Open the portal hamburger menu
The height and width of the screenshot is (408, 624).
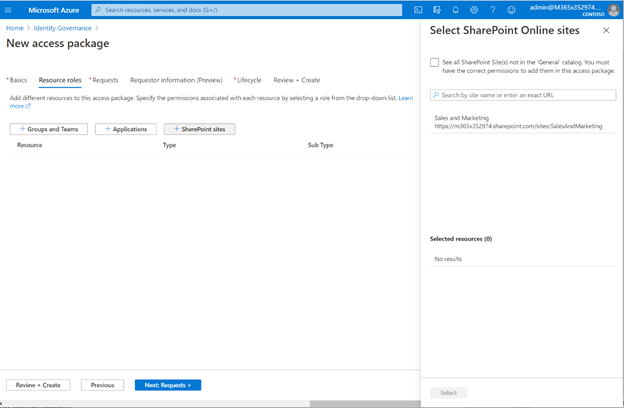click(x=8, y=10)
